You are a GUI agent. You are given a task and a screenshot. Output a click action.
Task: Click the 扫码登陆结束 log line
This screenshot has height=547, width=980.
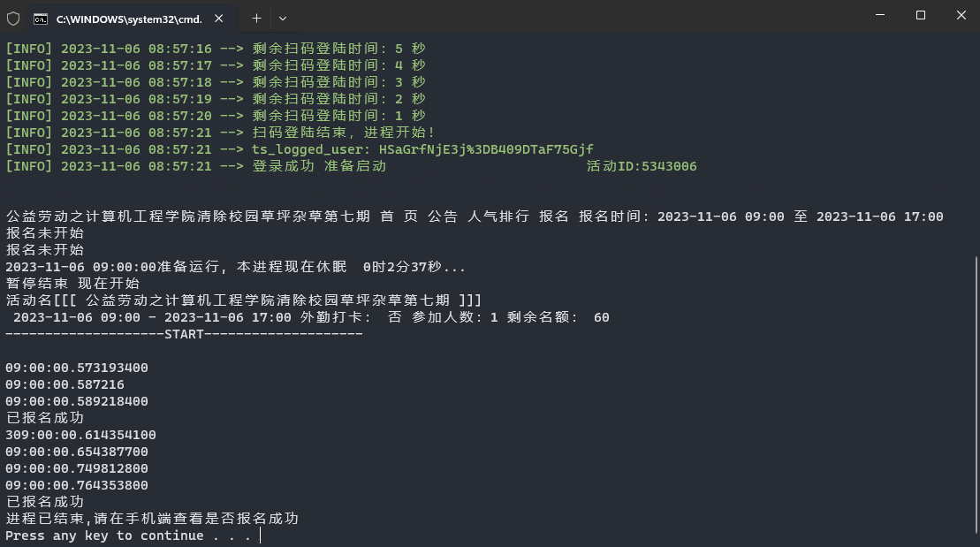click(219, 133)
